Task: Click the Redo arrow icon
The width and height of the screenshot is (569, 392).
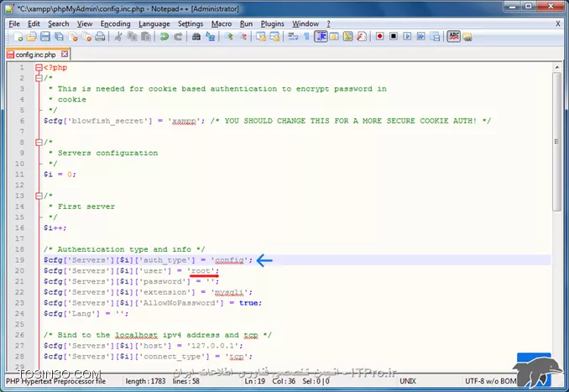Action: [x=178, y=37]
